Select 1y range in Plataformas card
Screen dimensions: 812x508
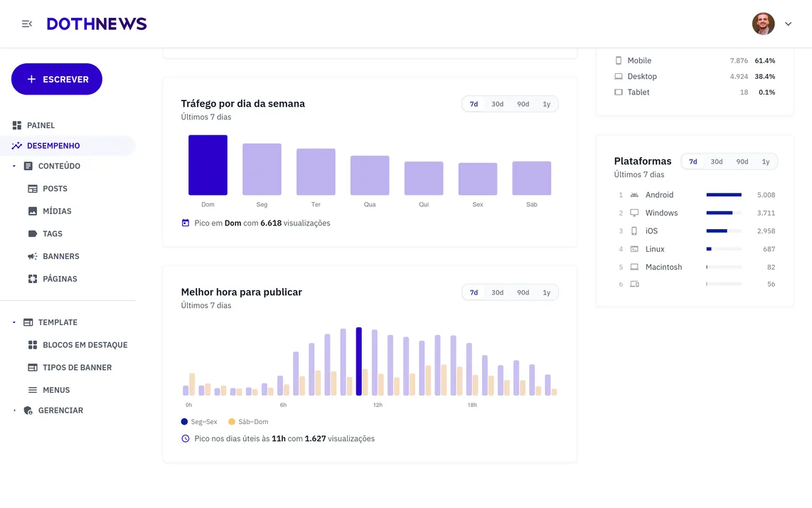click(x=765, y=162)
